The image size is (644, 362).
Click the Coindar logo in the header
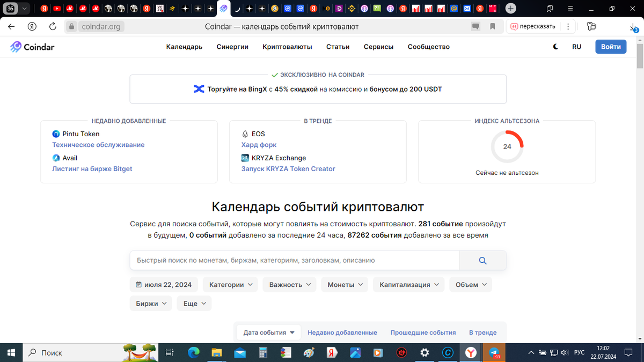[32, 47]
